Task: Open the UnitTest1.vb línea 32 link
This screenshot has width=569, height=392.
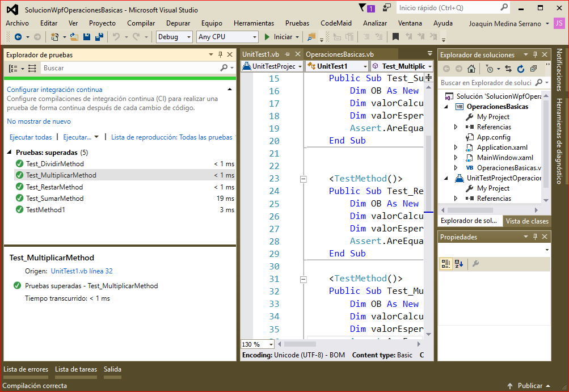Action: [x=82, y=271]
